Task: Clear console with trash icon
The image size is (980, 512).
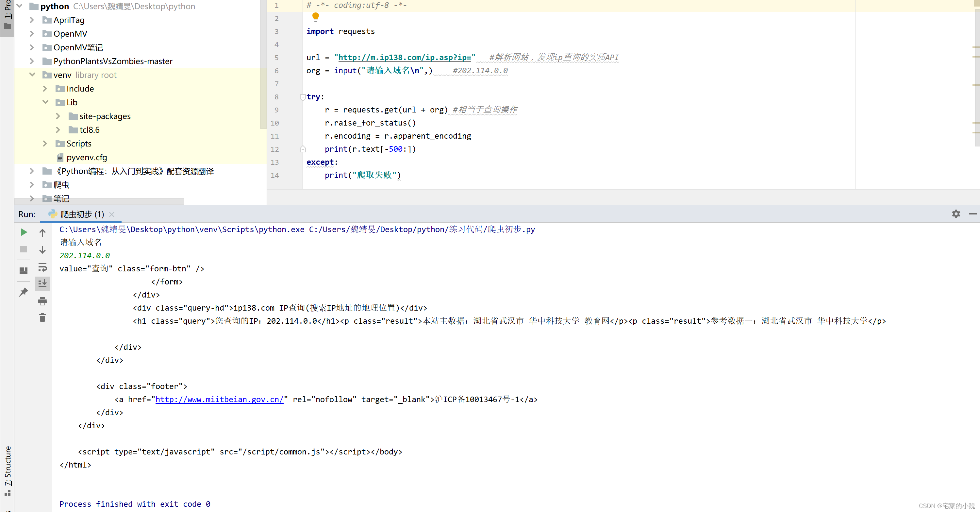Action: [x=42, y=317]
